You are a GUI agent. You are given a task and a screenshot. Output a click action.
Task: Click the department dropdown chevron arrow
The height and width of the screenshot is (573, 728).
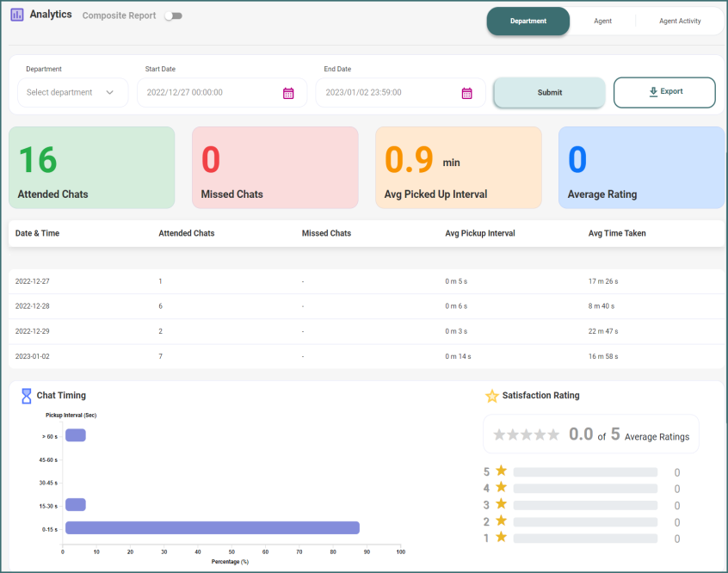click(x=110, y=93)
